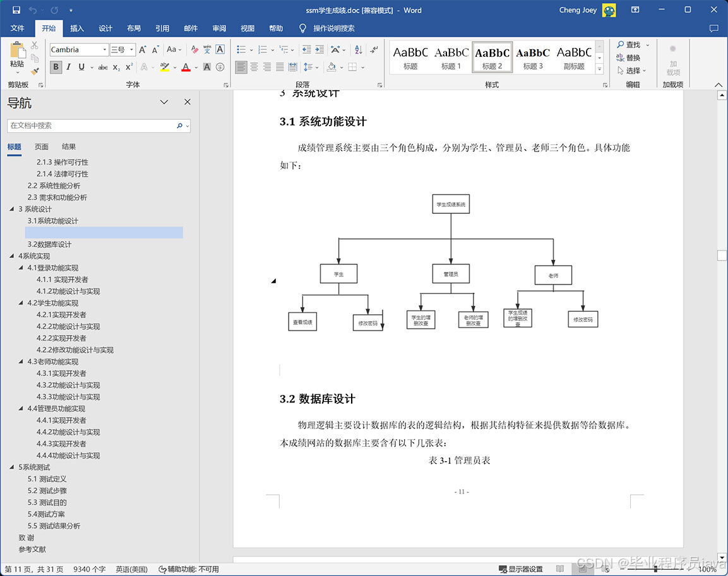The height and width of the screenshot is (576, 728).
Task: Switch to read mode view in status bar
Action: [561, 569]
